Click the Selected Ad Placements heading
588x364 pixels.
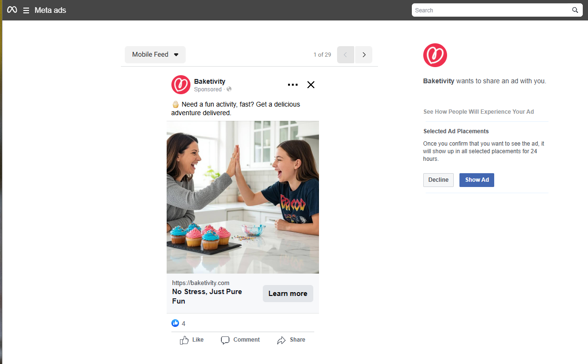[456, 131]
